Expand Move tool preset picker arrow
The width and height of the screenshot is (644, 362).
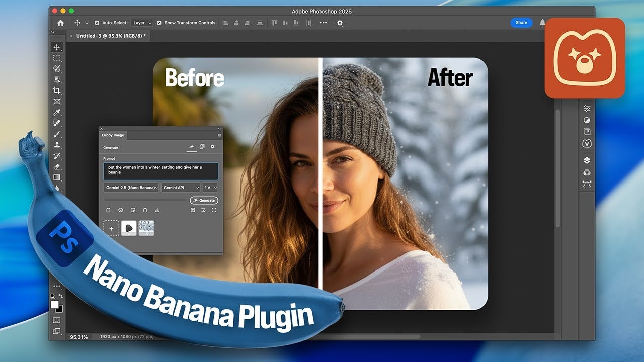(x=87, y=23)
